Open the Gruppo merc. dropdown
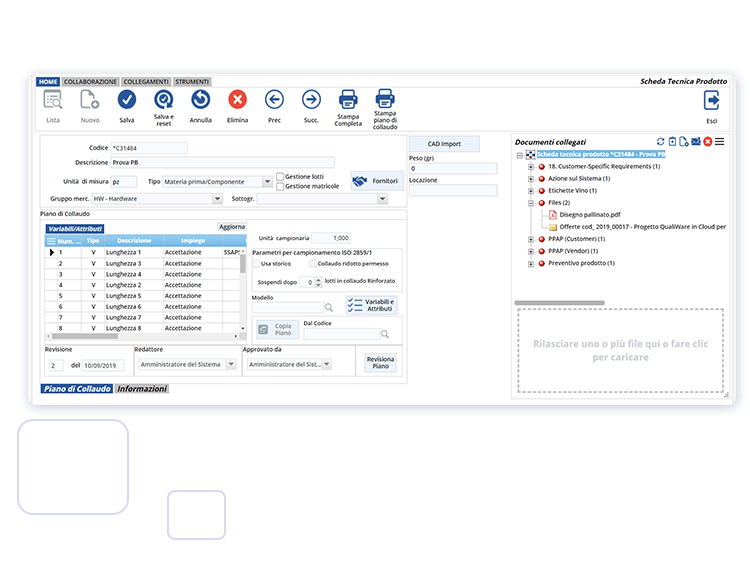750x575 pixels. [218, 199]
